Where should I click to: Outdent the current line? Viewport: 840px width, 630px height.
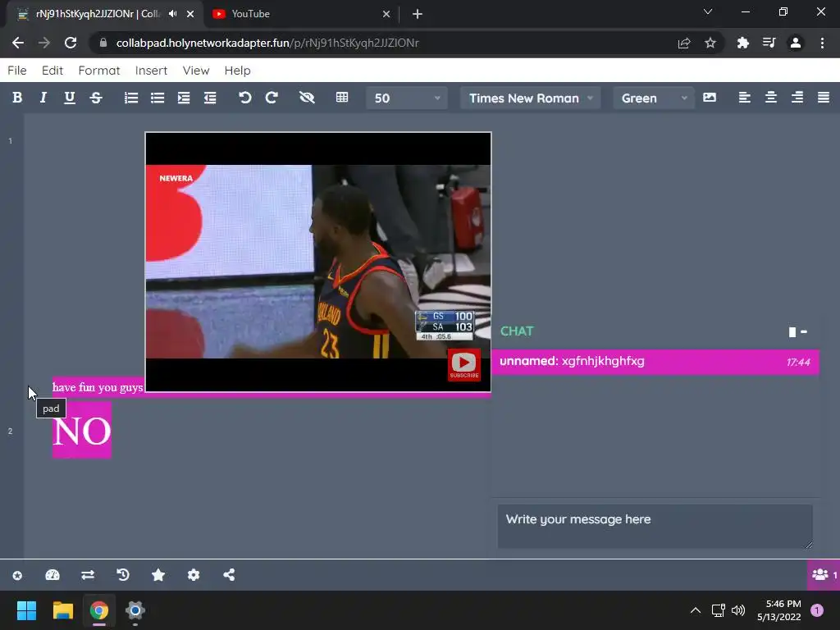[210, 98]
